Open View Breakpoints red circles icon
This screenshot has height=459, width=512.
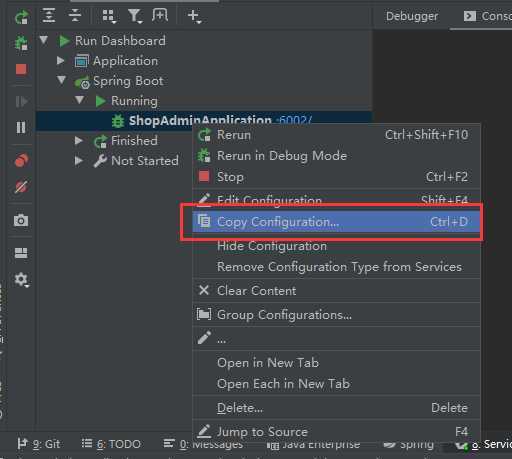coord(21,160)
